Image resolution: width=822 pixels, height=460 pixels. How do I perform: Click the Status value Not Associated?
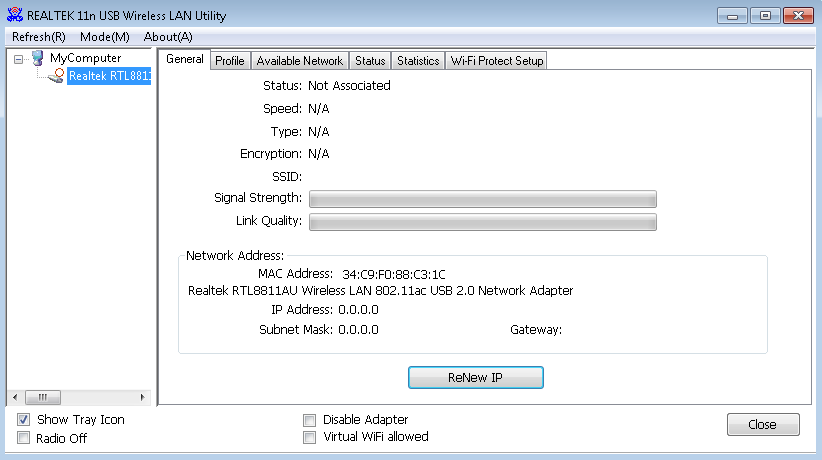point(349,85)
